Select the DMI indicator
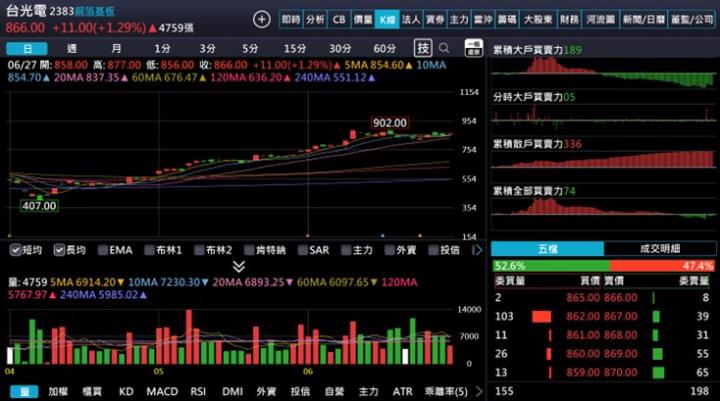720x401 pixels. [232, 391]
